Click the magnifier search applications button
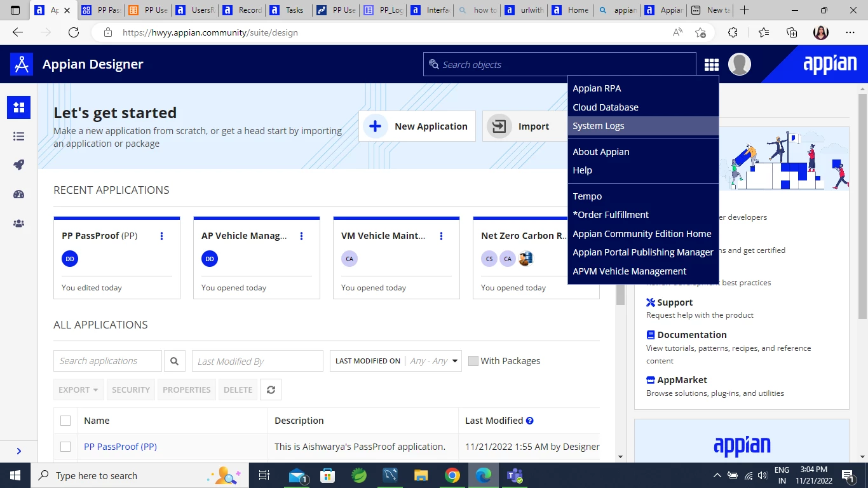868x488 pixels. tap(174, 361)
